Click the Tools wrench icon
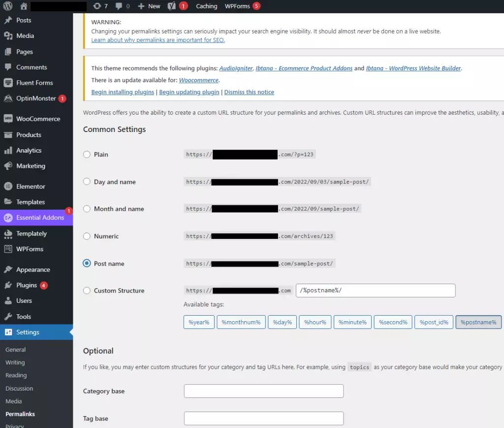This screenshot has height=428, width=504. coord(8,316)
